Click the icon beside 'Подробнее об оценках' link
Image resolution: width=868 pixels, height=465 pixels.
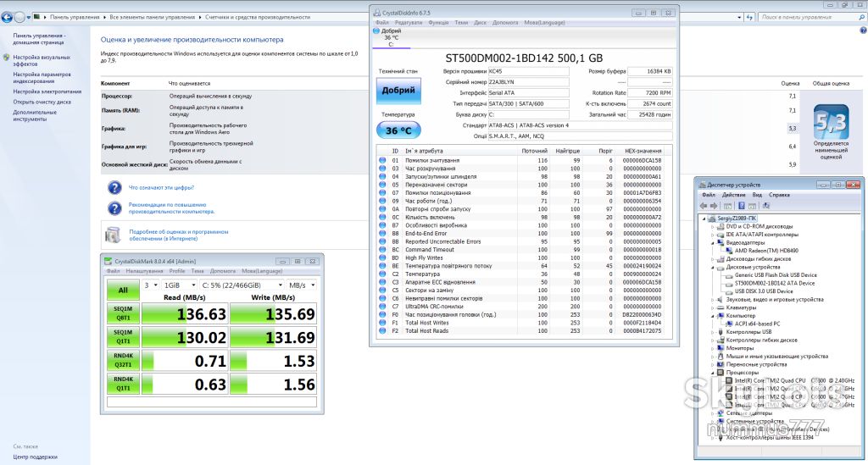[113, 235]
